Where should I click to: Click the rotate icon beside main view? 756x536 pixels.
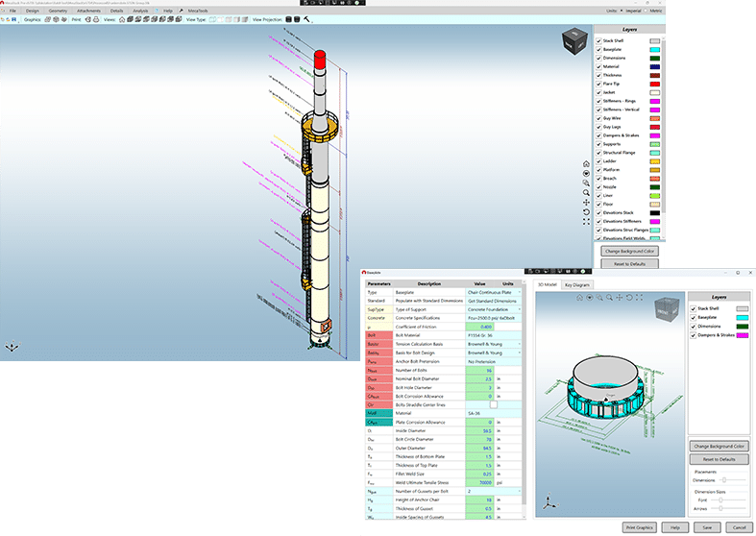[x=586, y=212]
